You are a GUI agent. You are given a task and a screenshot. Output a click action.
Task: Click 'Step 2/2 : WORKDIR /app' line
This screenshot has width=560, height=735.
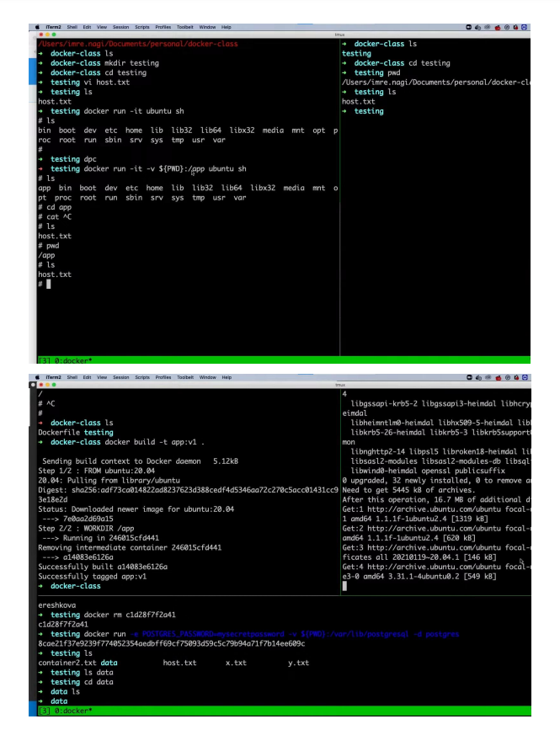pos(86,528)
